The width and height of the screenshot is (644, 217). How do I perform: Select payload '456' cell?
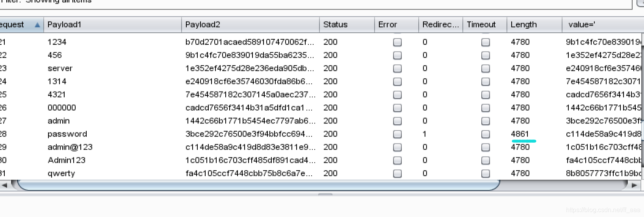click(x=55, y=55)
